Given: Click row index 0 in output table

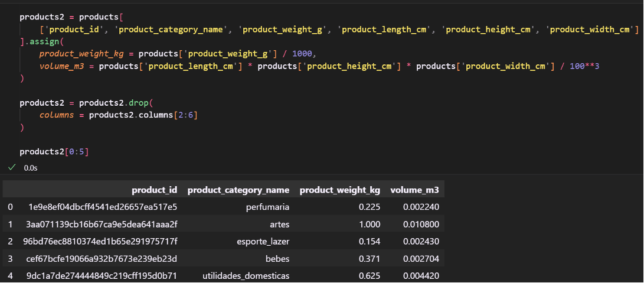Looking at the screenshot, I should pyautogui.click(x=10, y=207).
